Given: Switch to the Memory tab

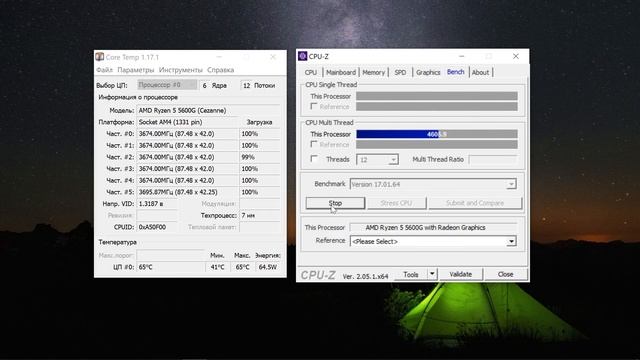Looking at the screenshot, I should [373, 72].
